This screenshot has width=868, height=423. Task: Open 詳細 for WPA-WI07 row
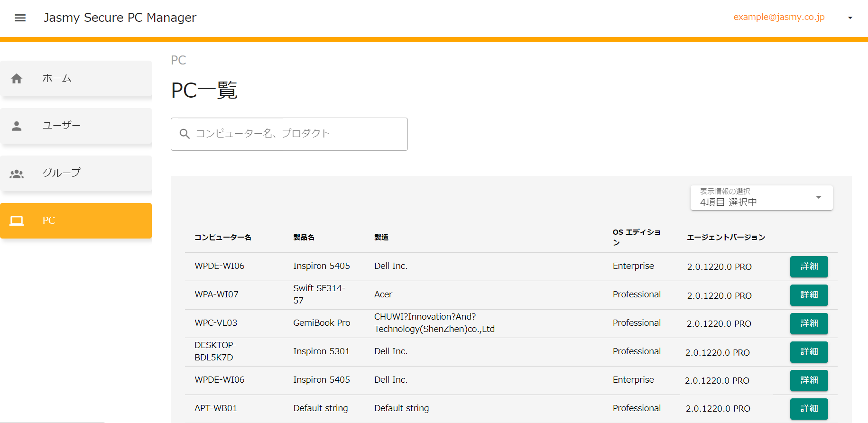point(809,295)
